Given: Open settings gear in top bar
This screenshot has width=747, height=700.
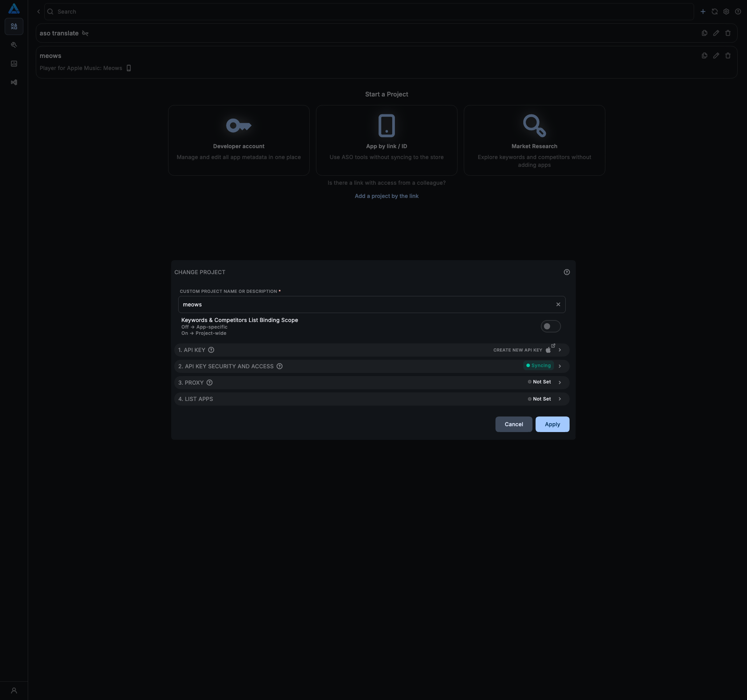Looking at the screenshot, I should tap(726, 12).
